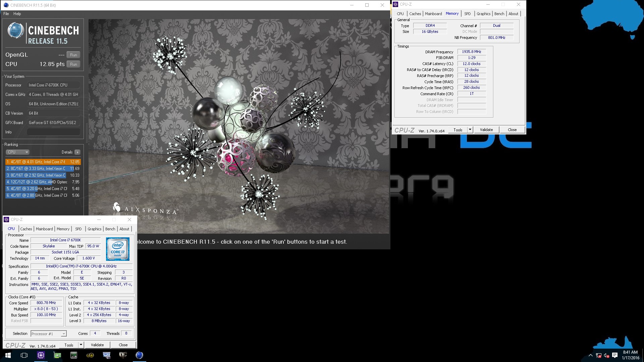Click the muted volume tray icon

pyautogui.click(x=606, y=355)
